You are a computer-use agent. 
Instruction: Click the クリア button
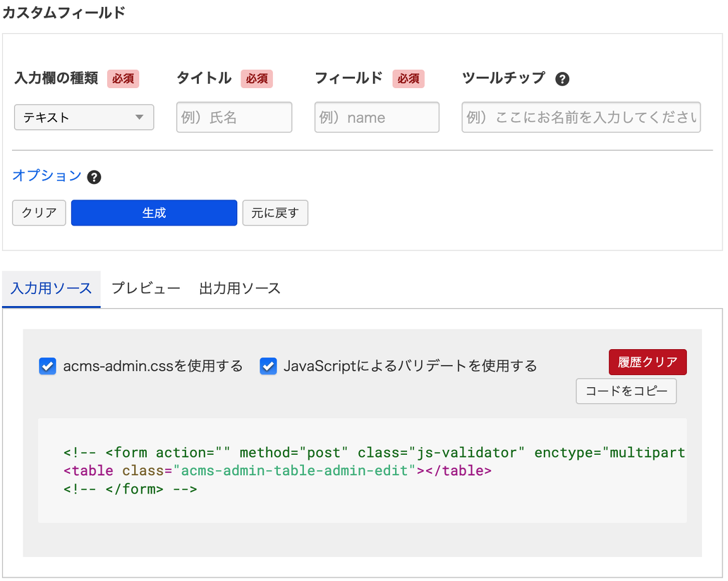pos(38,212)
